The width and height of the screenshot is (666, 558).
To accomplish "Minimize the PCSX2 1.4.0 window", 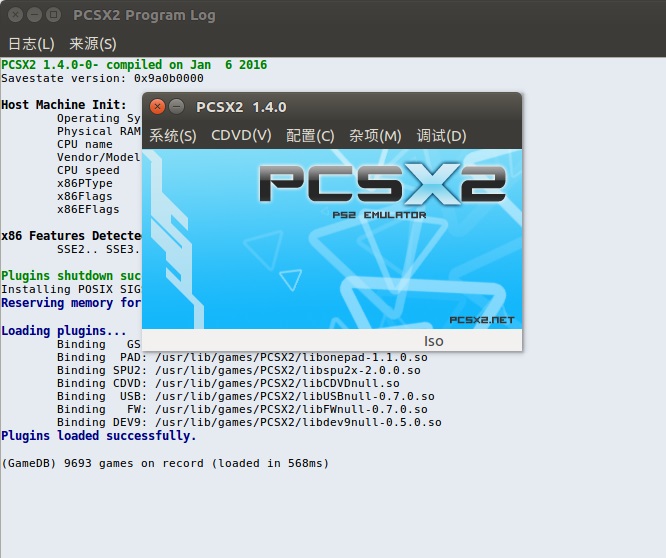I will coord(176,107).
